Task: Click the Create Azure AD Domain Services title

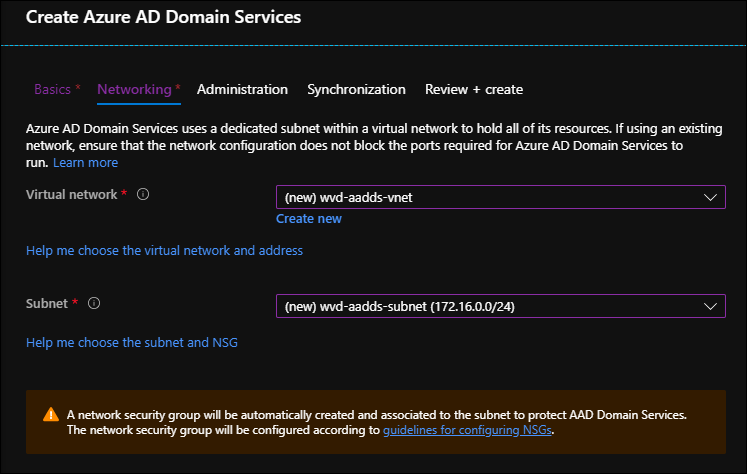Action: pos(163,17)
